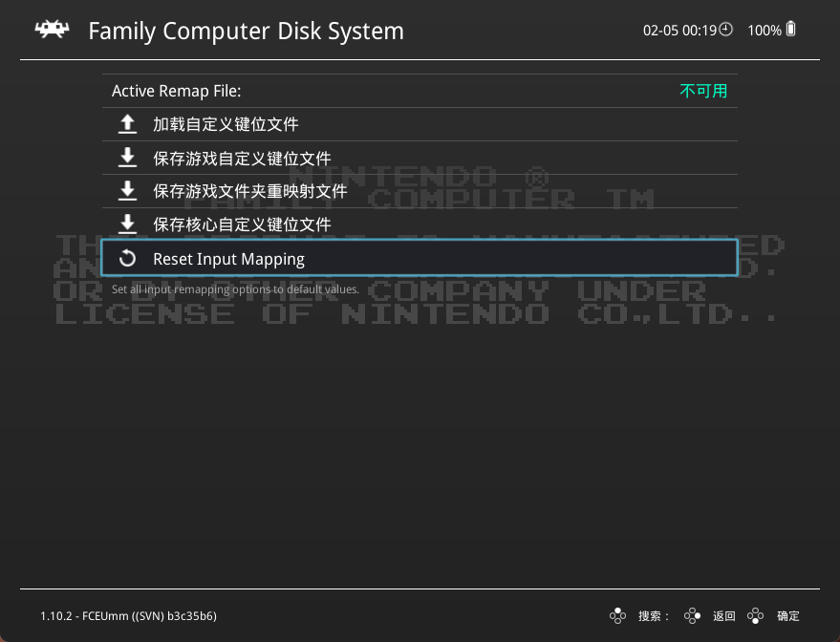Viewport: 840px width, 642px height.
Task: Click the 02-05 00:19 date time text
Action: 679,31
